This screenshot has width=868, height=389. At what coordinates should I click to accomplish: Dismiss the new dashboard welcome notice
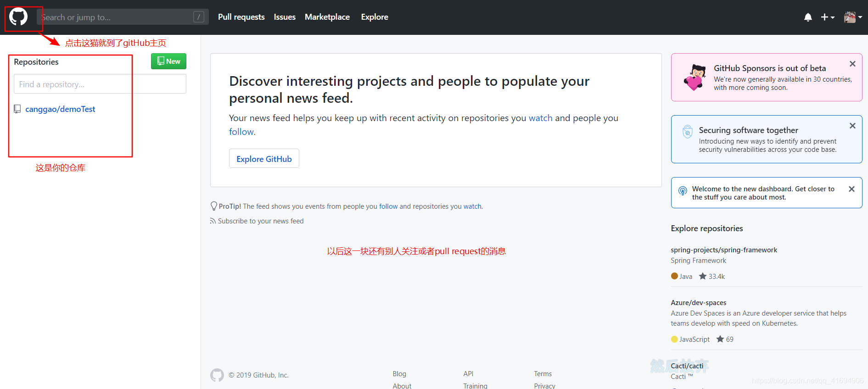click(x=851, y=189)
